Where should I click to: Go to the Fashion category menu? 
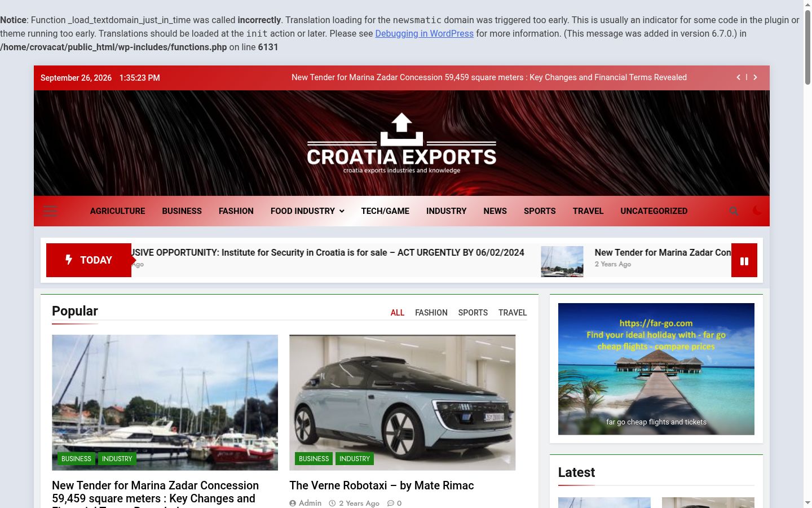tap(236, 211)
